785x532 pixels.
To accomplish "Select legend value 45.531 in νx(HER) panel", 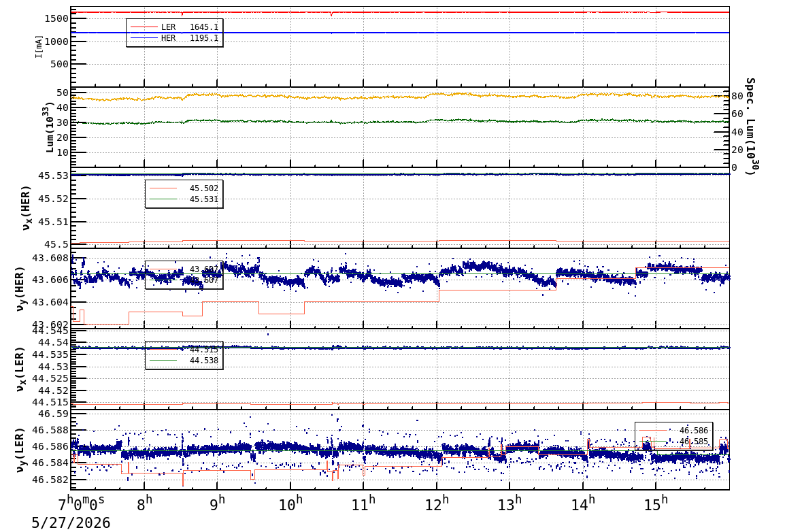I will point(204,199).
